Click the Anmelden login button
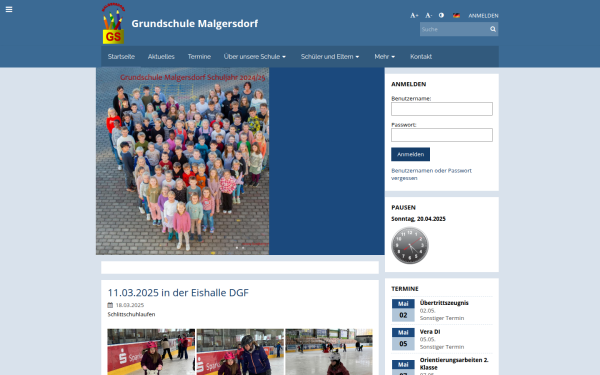 pyautogui.click(x=410, y=154)
